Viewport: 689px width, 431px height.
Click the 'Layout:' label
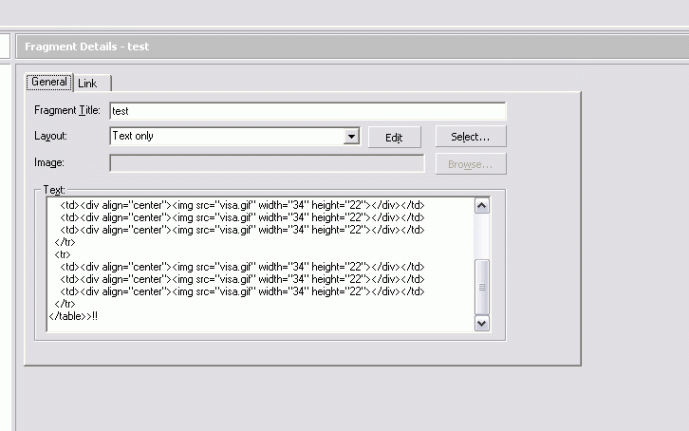pos(50,136)
